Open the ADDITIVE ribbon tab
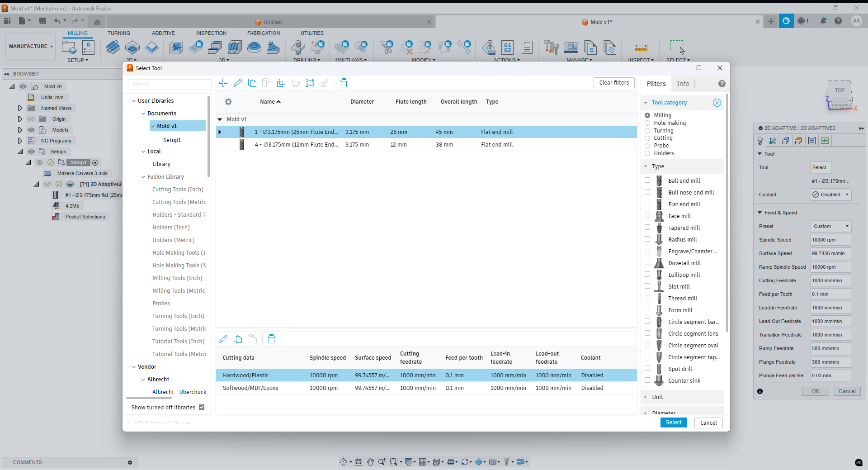Screen dimensions: 868x470 tap(163, 33)
